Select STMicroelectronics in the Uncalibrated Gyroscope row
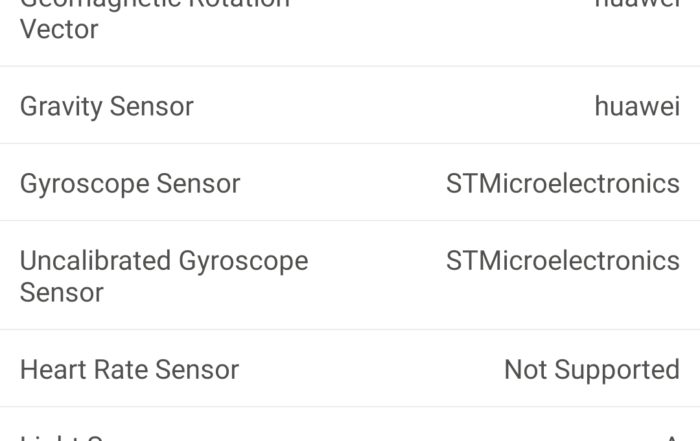700x441 pixels. (562, 261)
